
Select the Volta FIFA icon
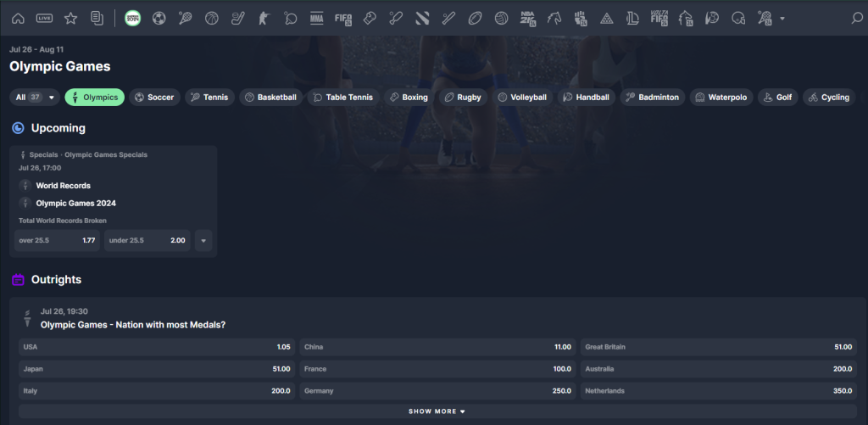point(659,19)
